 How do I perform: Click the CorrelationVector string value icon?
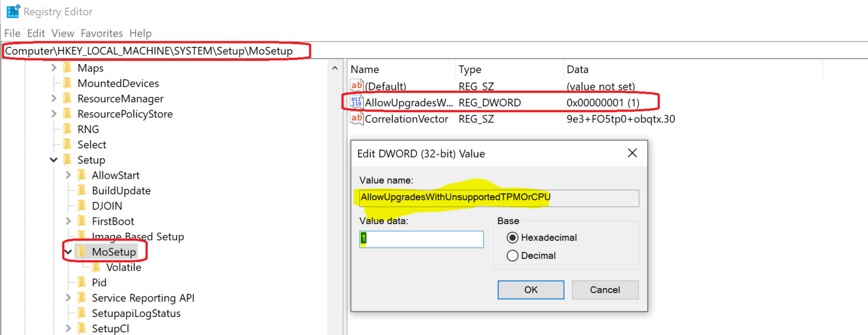pyautogui.click(x=357, y=119)
